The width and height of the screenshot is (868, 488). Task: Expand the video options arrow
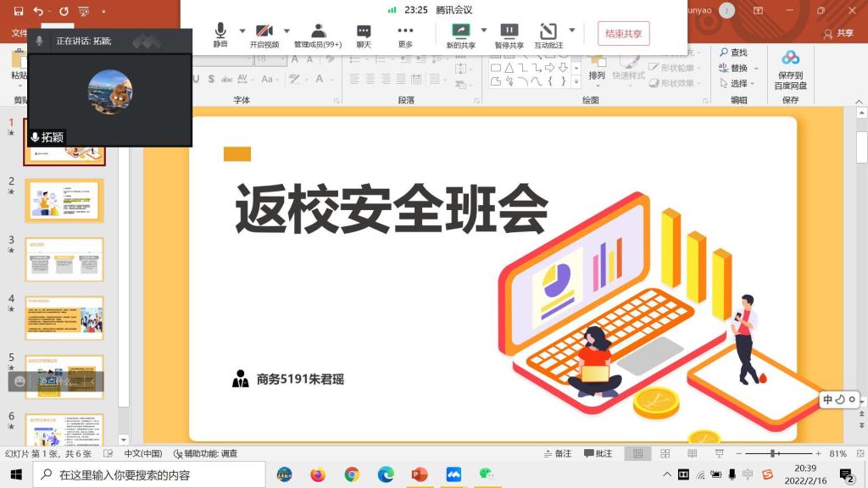tap(287, 30)
